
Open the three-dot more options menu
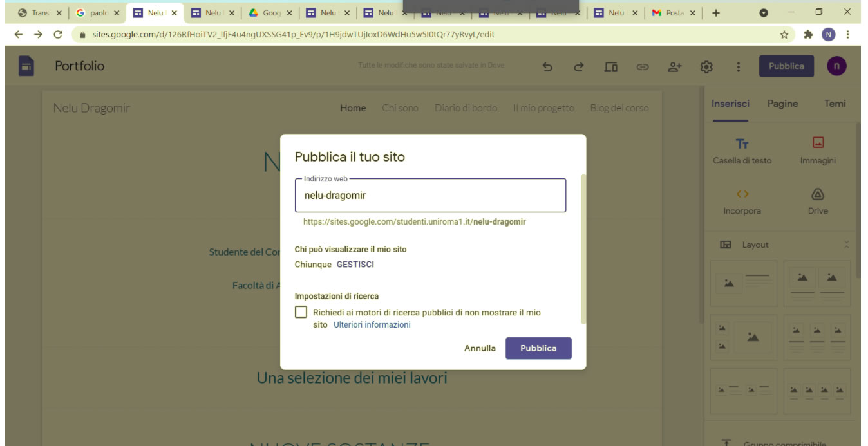point(738,66)
